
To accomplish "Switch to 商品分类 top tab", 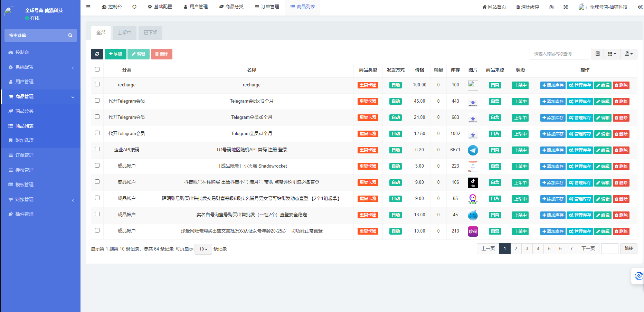I will coord(231,7).
